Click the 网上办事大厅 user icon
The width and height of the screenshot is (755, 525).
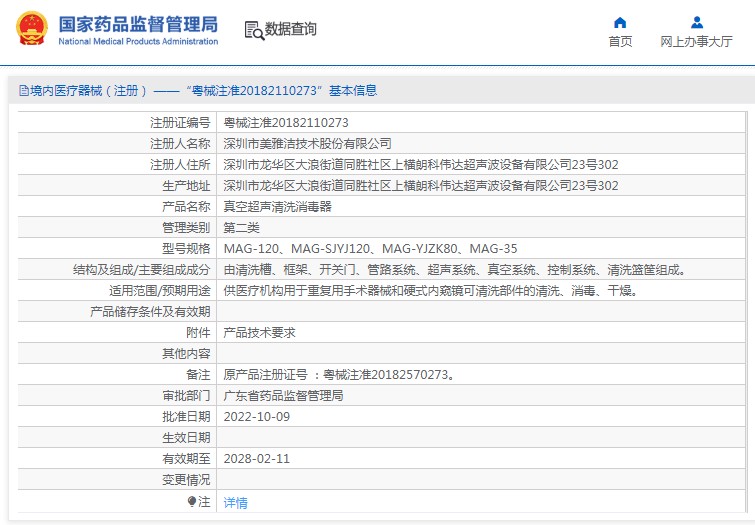pyautogui.click(x=697, y=23)
